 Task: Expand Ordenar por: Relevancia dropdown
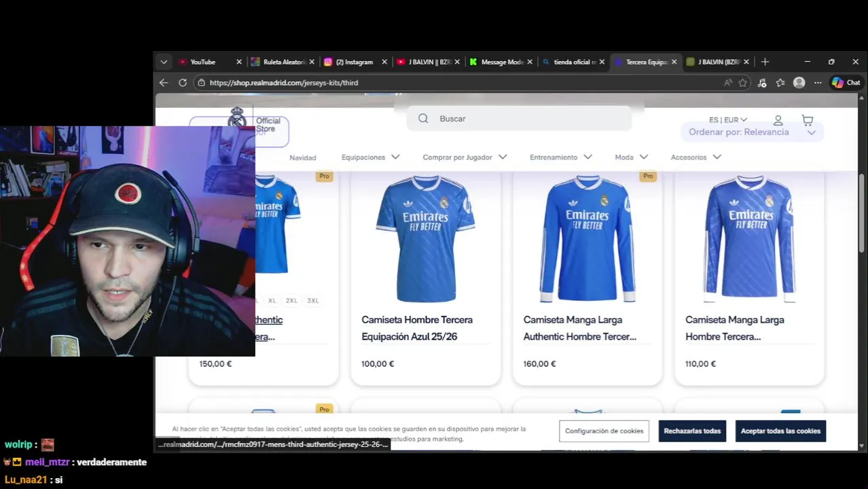tap(752, 132)
